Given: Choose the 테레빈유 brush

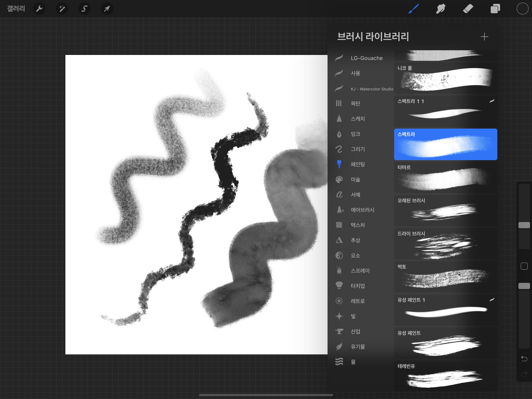Looking at the screenshot, I should 445,376.
